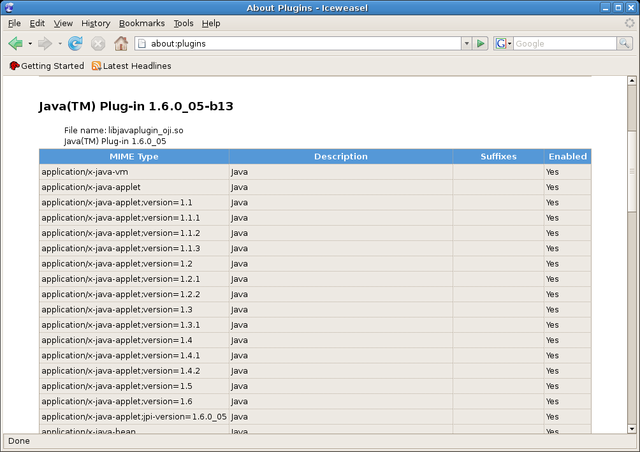Open the File menu
This screenshot has height=452, width=640.
coord(14,23)
